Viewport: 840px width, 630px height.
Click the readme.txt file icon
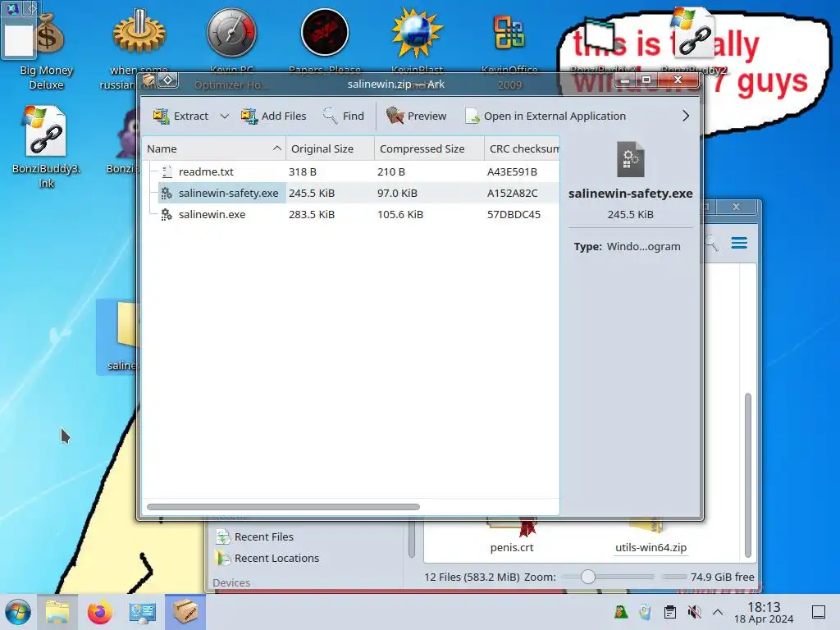[x=167, y=171]
